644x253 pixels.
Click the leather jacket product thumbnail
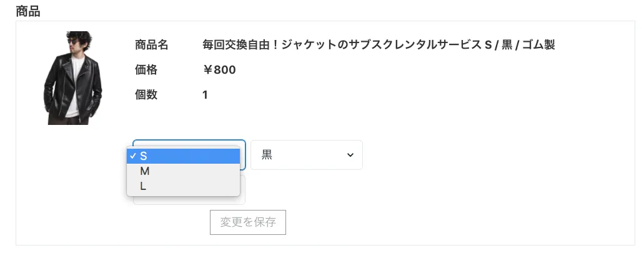[72, 78]
